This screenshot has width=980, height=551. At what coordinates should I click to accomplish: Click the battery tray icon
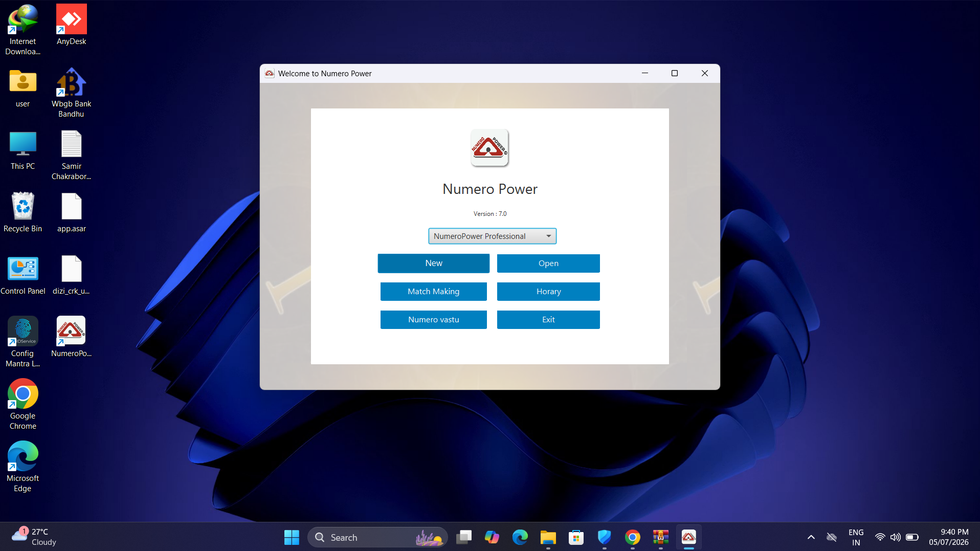coord(912,537)
